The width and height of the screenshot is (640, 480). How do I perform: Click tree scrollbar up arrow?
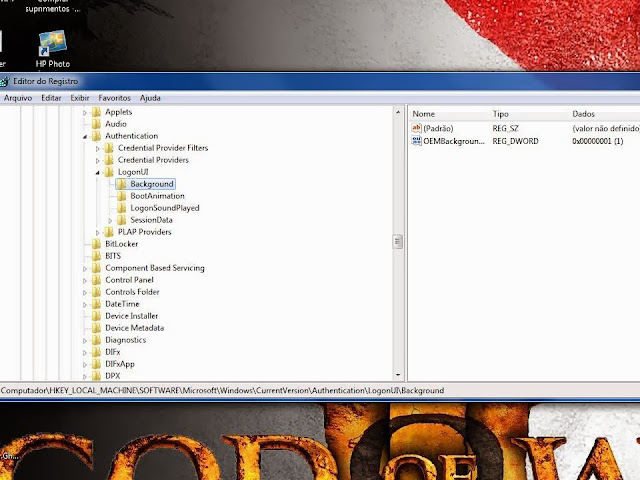[x=398, y=112]
